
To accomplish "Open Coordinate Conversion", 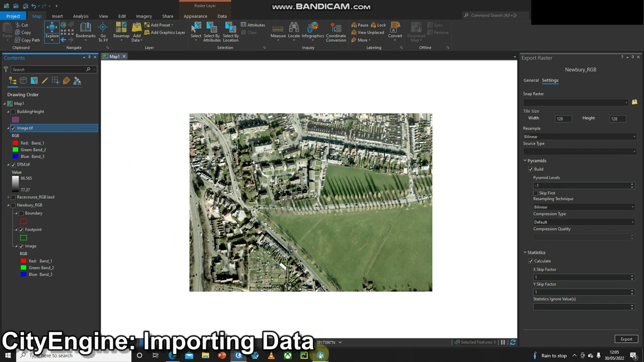I will coord(336,32).
